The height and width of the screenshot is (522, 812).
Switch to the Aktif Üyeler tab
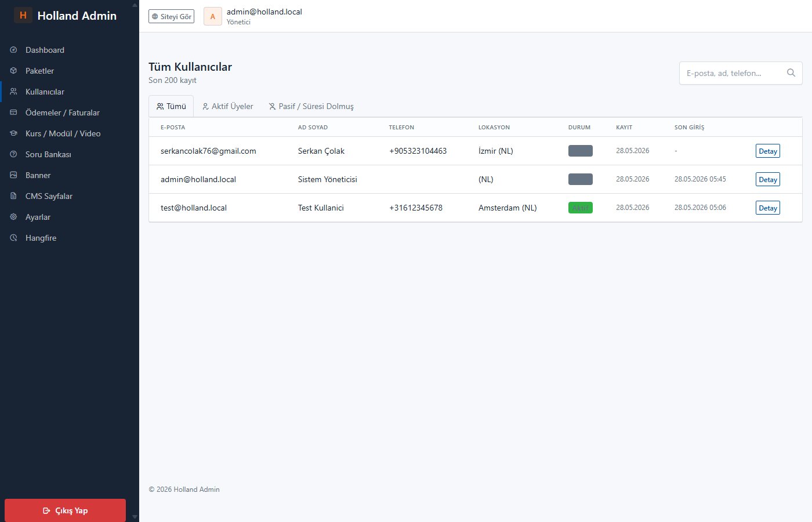click(x=227, y=106)
